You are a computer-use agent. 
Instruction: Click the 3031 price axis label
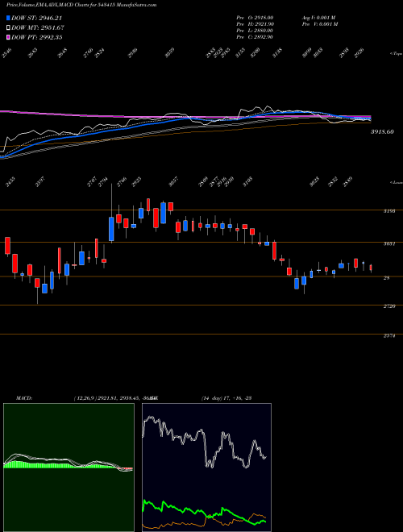(389, 243)
